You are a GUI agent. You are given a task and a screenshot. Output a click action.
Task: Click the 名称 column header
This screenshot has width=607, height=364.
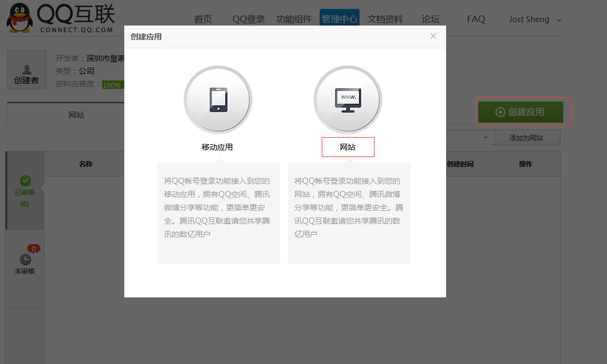pyautogui.click(x=85, y=164)
